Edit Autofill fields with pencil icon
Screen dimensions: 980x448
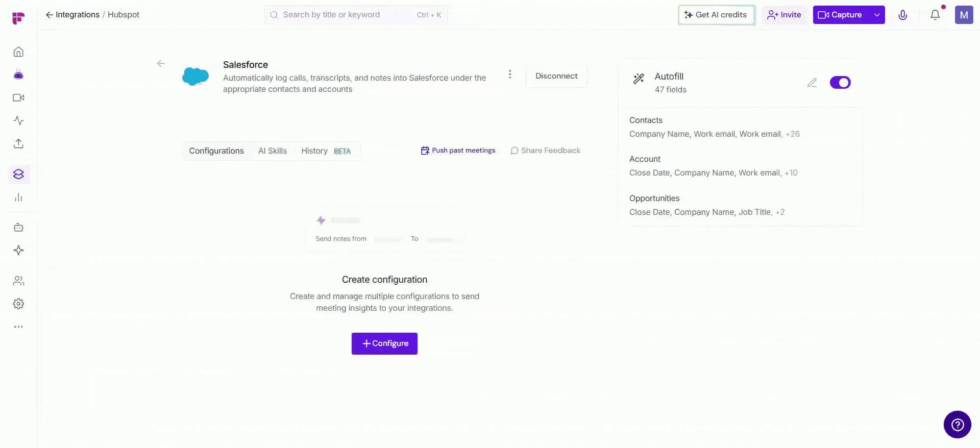tap(812, 83)
